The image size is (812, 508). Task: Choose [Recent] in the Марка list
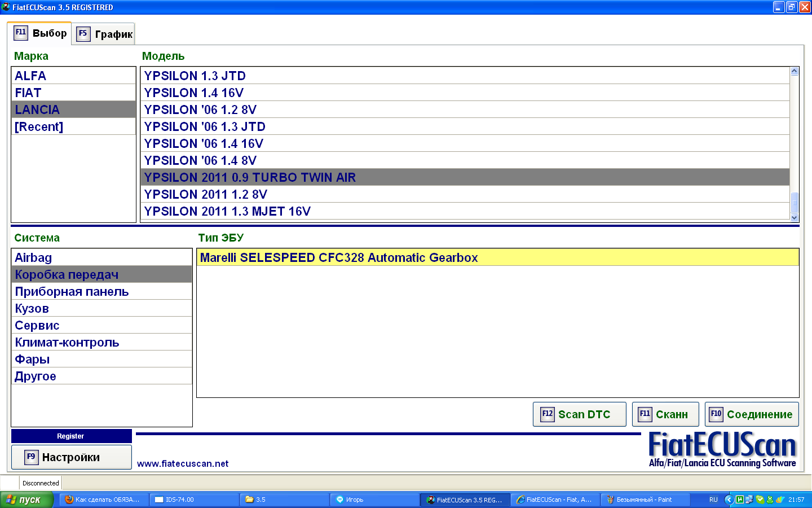[73, 126]
